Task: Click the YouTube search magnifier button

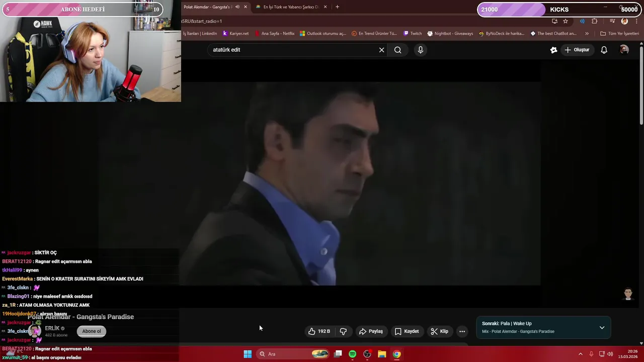Action: click(x=398, y=50)
